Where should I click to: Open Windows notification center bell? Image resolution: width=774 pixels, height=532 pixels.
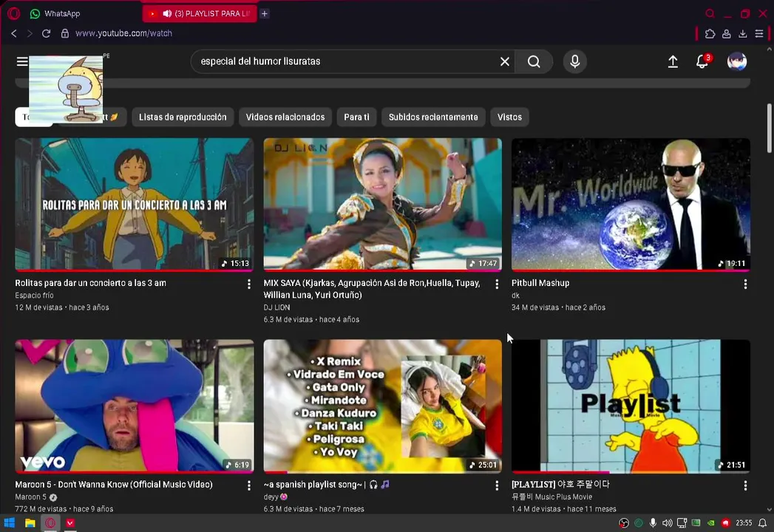pos(763,523)
